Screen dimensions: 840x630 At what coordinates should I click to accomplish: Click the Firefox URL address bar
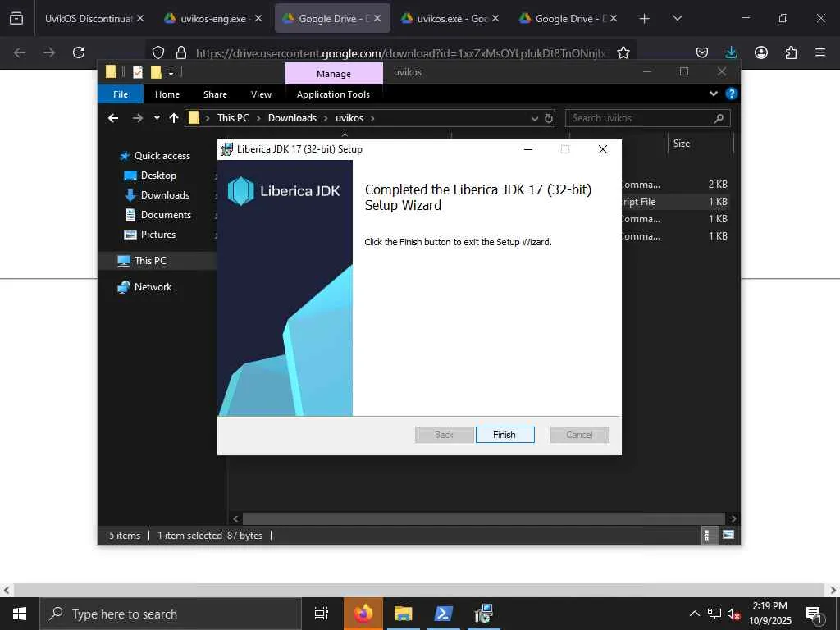402,53
